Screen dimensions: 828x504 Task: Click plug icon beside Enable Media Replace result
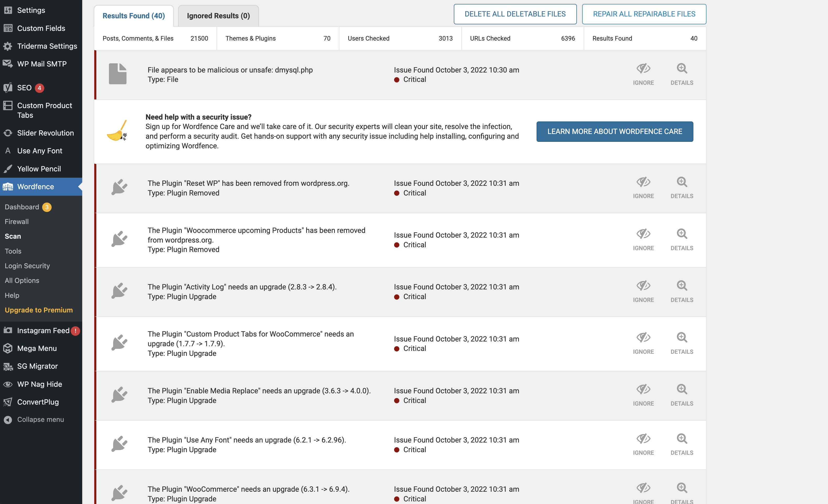pyautogui.click(x=119, y=395)
